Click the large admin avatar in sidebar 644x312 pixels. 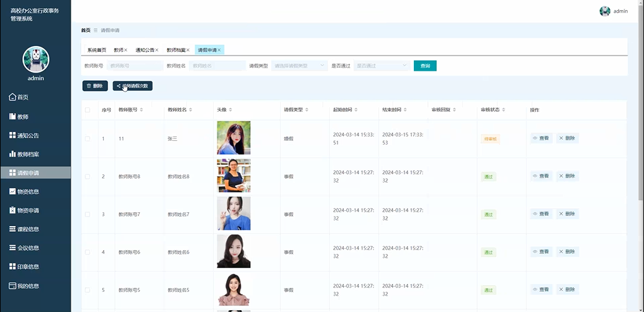[36, 59]
